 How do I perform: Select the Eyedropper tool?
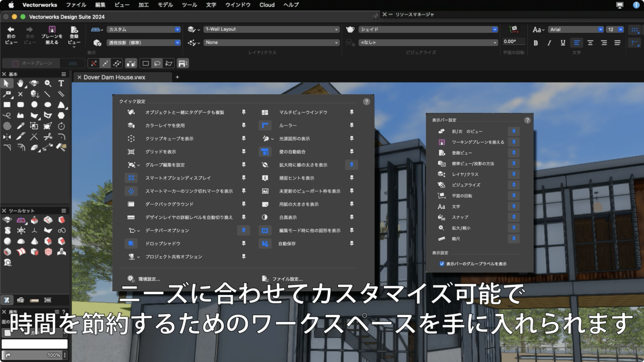coord(20,126)
